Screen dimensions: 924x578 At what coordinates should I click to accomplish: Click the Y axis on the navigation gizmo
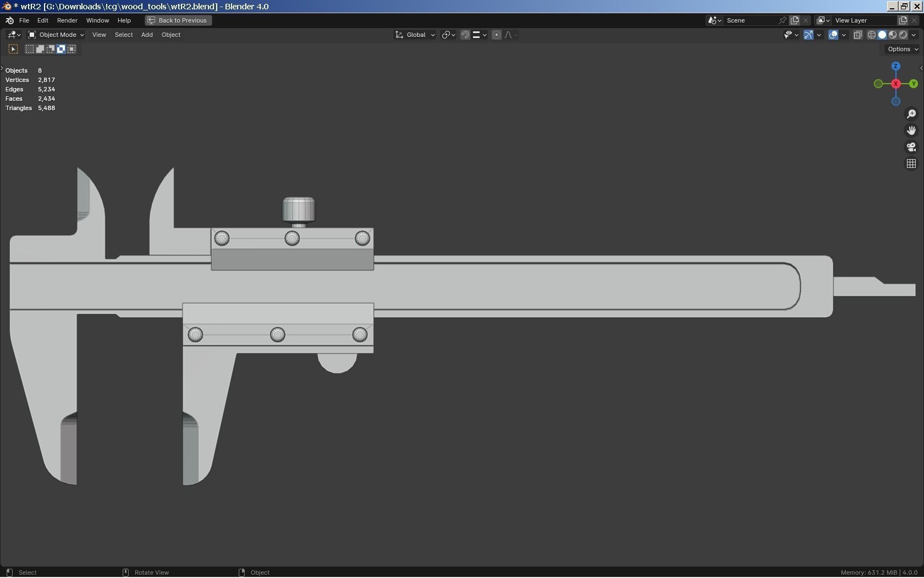click(x=913, y=84)
